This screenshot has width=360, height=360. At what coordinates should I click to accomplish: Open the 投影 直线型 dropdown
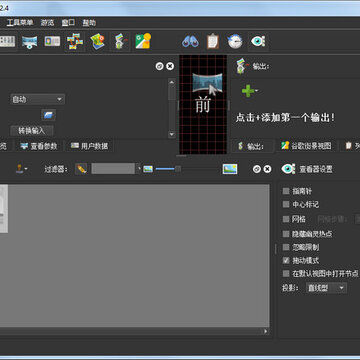pyautogui.click(x=326, y=288)
